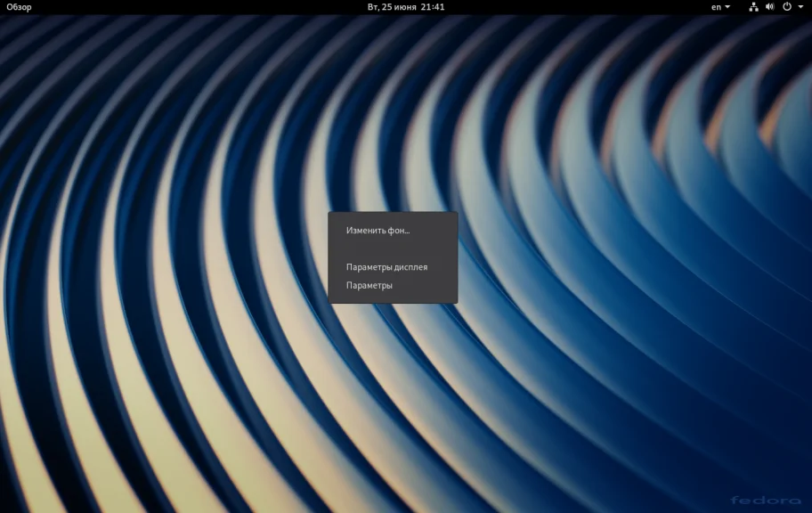The image size is (812, 513).
Task: Expand the arrow next to 'en' indicator
Action: (x=727, y=7)
